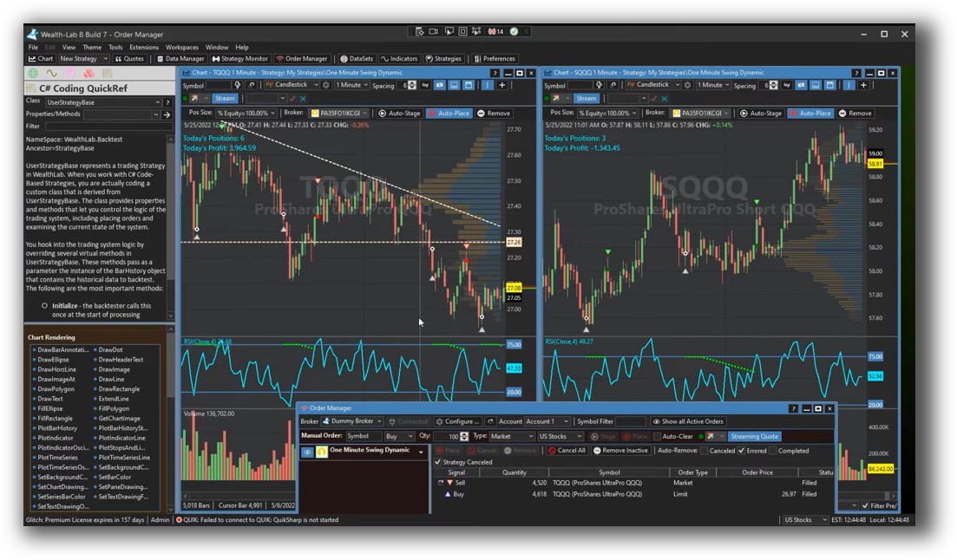The width and height of the screenshot is (957, 560).
Task: Select the Candlestick chart style icon
Action: click(270, 85)
